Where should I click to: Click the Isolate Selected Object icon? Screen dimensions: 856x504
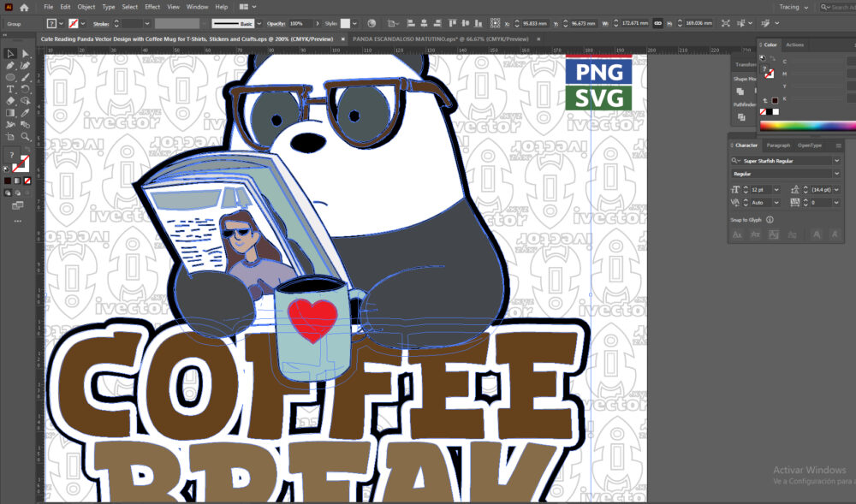(x=725, y=23)
